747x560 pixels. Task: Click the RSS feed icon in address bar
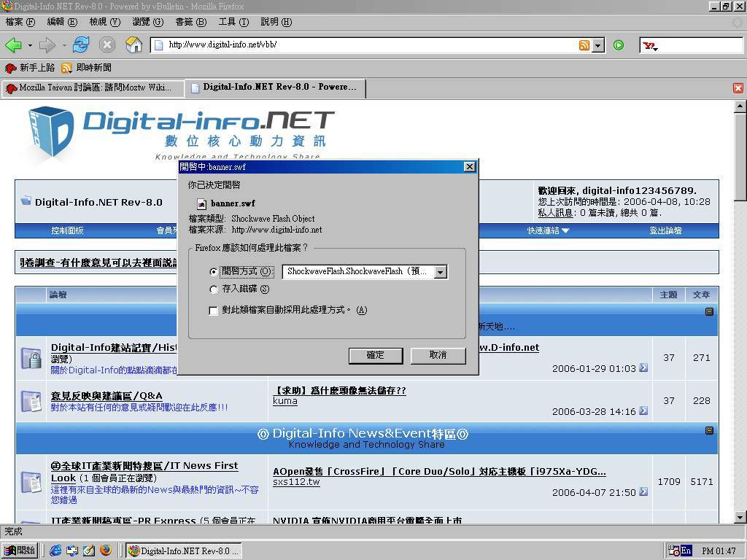pyautogui.click(x=584, y=45)
